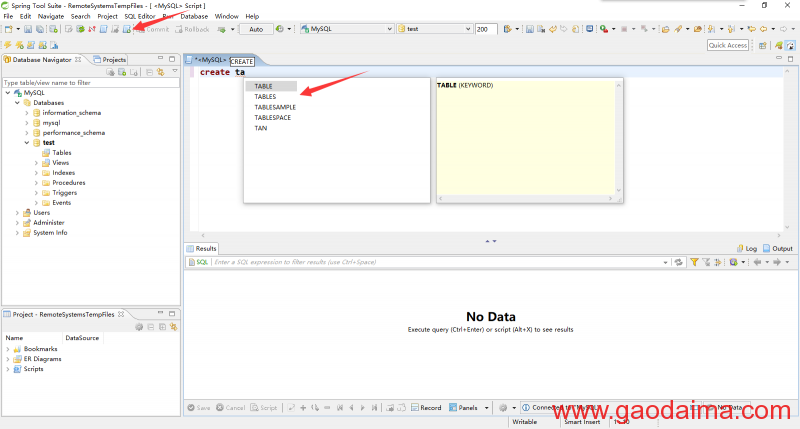Click configure gear icon in Project panel
This screenshot has height=429, width=800.
(x=139, y=327)
